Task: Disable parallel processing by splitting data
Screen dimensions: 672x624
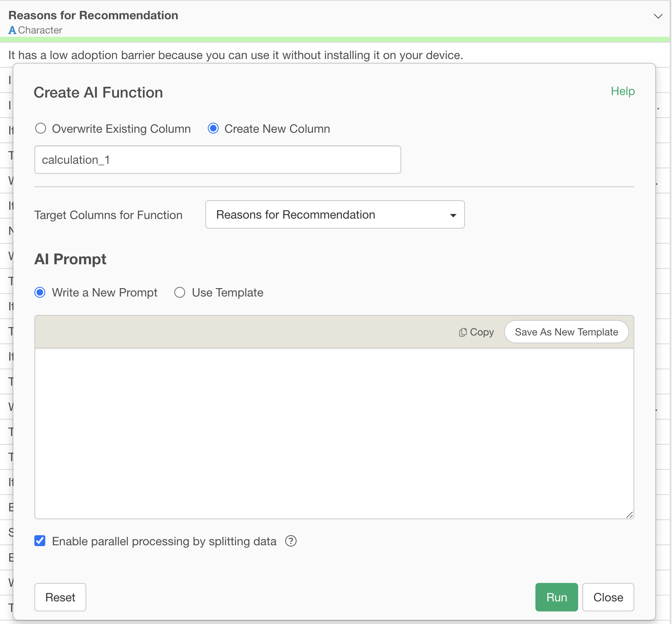Action: tap(40, 541)
